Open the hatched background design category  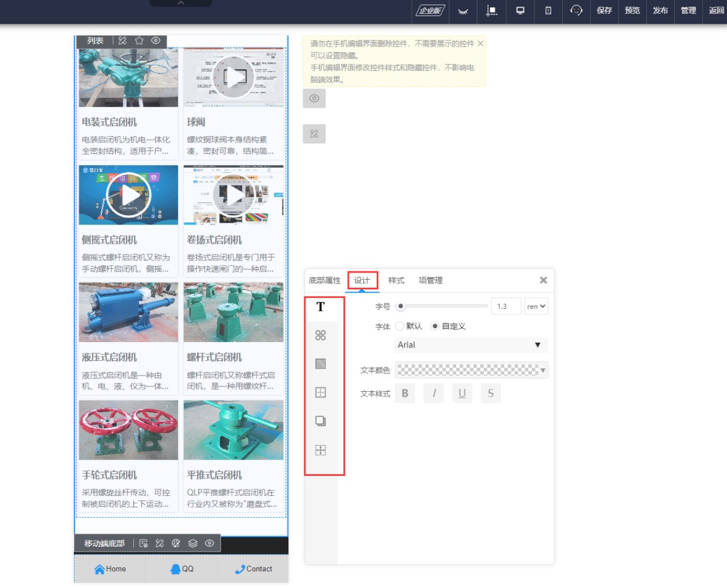(x=320, y=364)
